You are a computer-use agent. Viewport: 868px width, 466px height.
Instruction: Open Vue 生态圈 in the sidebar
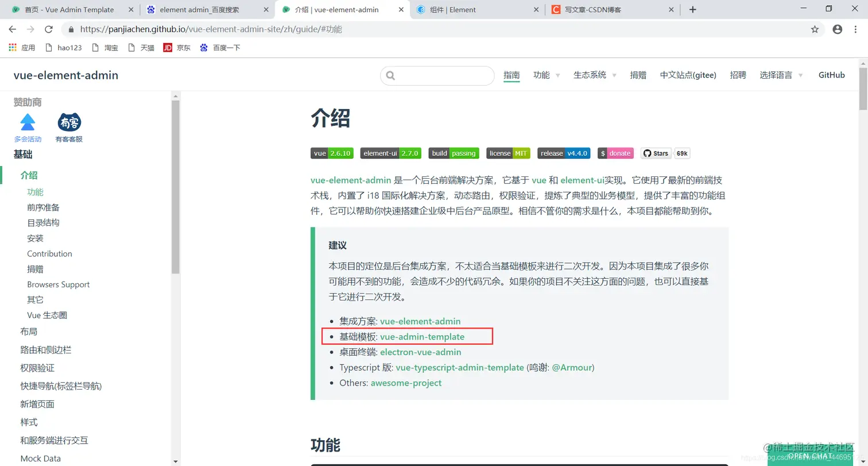click(x=48, y=315)
